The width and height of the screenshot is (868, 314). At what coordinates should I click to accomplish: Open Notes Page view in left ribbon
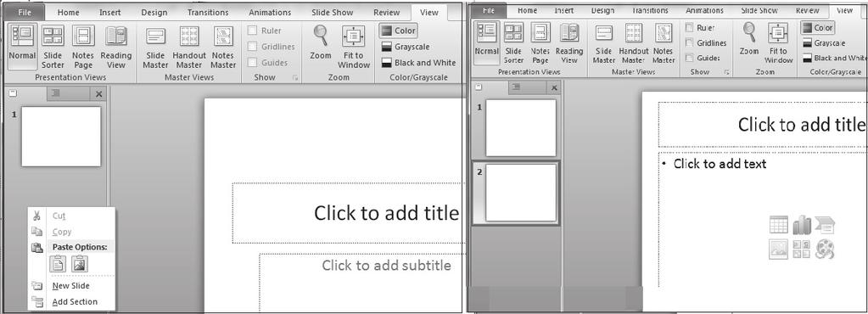point(83,47)
